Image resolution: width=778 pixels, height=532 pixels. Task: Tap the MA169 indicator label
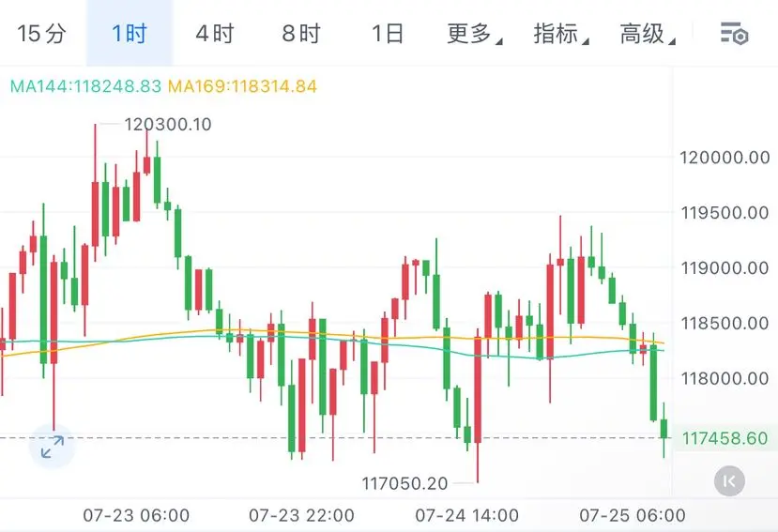(242, 86)
